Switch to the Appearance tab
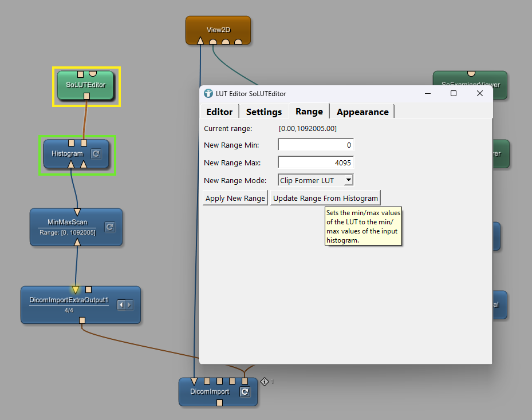The width and height of the screenshot is (532, 420). [x=362, y=112]
